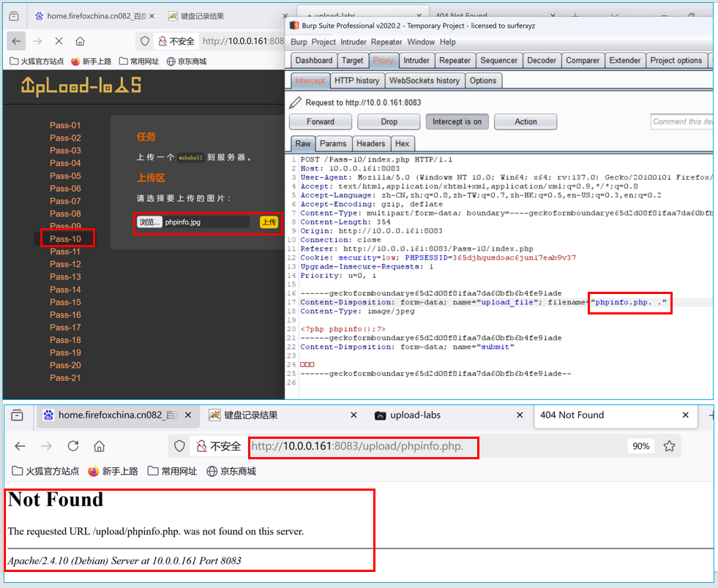Open the Burp menu
The width and height of the screenshot is (718, 588).
pos(299,42)
